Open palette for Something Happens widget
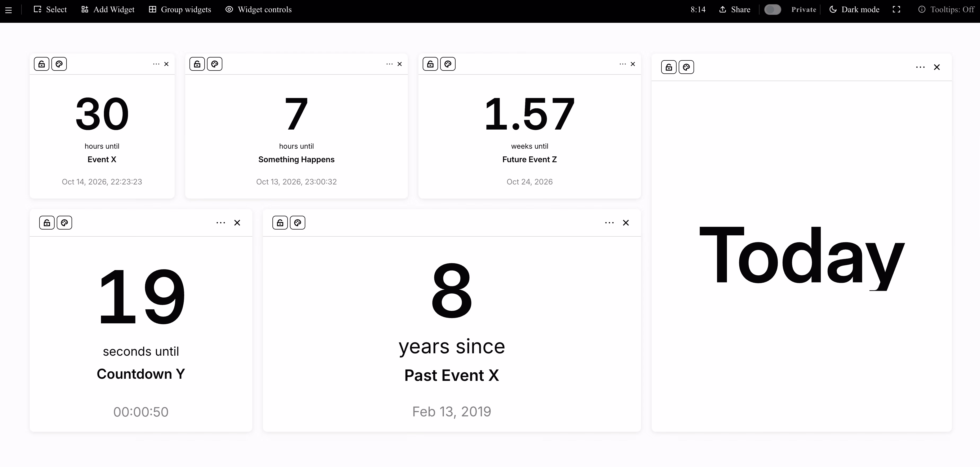This screenshot has width=980, height=467. (x=215, y=64)
